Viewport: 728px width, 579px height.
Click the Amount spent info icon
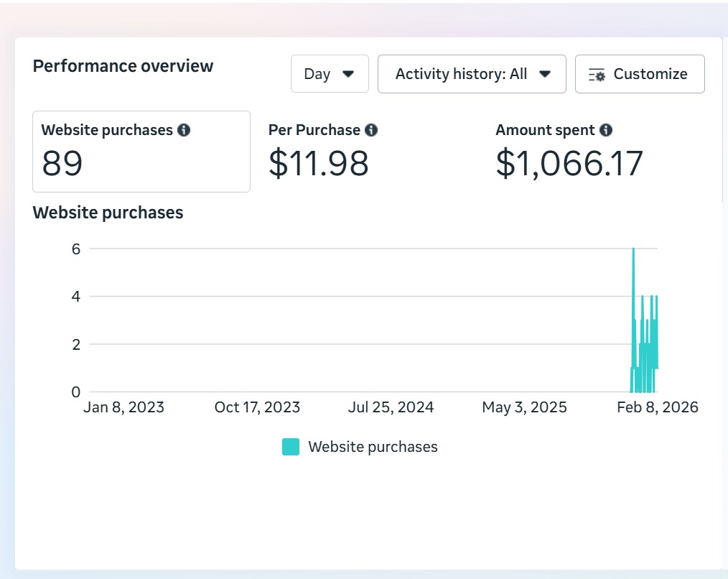[606, 130]
